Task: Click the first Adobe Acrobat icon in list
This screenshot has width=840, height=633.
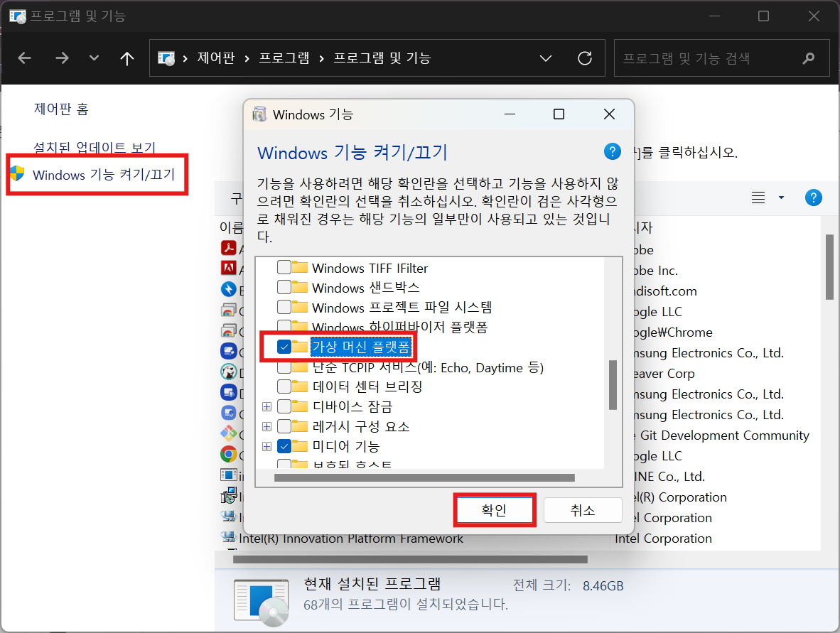Action: pyautogui.click(x=229, y=248)
